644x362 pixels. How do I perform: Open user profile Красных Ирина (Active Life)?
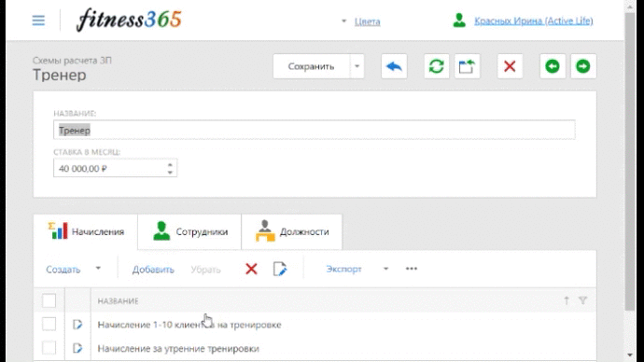(x=534, y=21)
